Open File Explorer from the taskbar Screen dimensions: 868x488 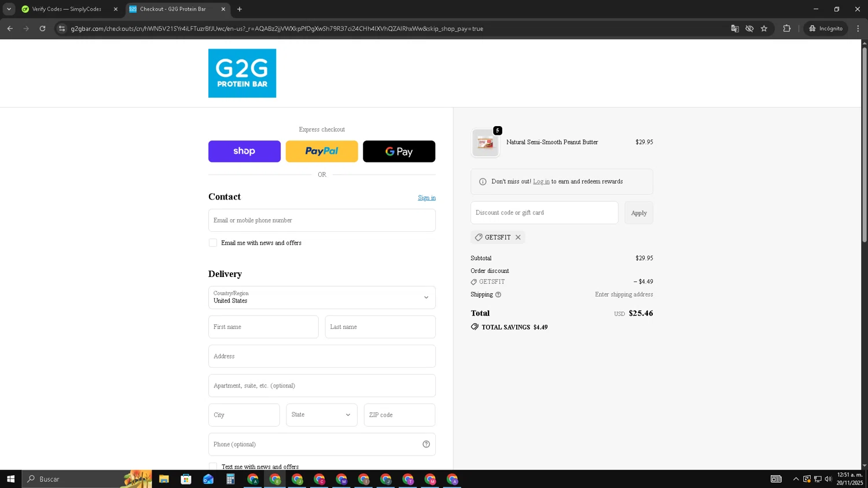pos(164,479)
